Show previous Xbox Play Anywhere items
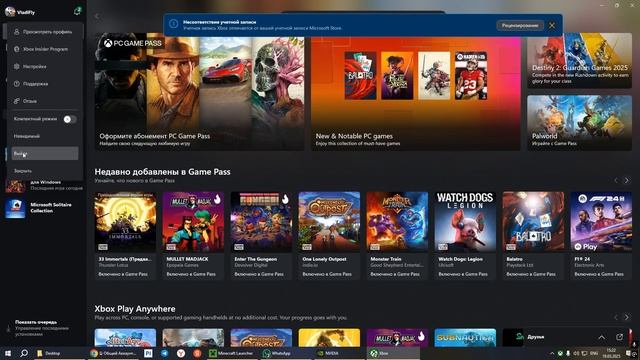The width and height of the screenshot is (640, 360). [616, 317]
